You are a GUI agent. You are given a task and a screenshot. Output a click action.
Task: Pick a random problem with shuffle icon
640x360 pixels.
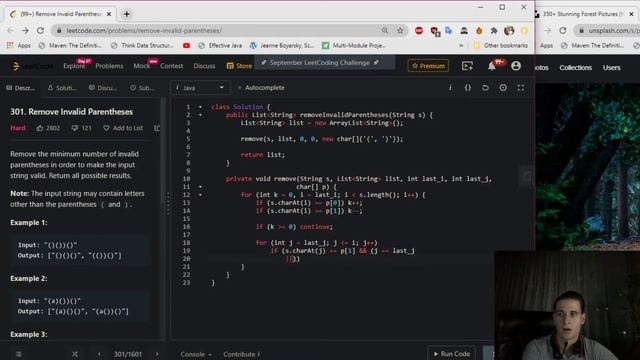click(75, 354)
